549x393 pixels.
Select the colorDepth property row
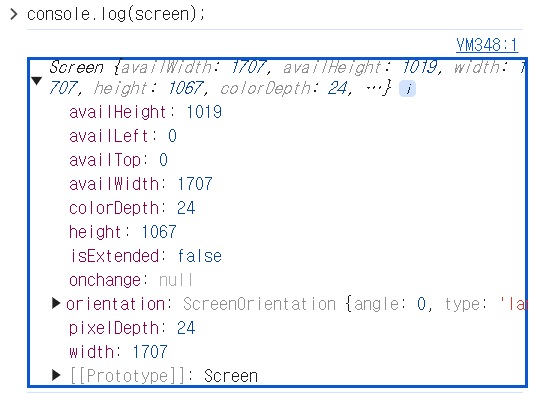[132, 208]
